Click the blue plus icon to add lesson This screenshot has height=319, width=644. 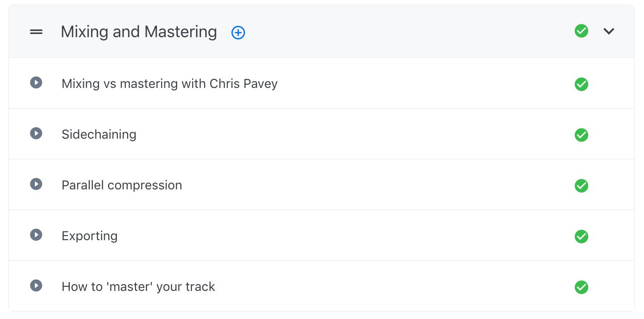pos(238,33)
